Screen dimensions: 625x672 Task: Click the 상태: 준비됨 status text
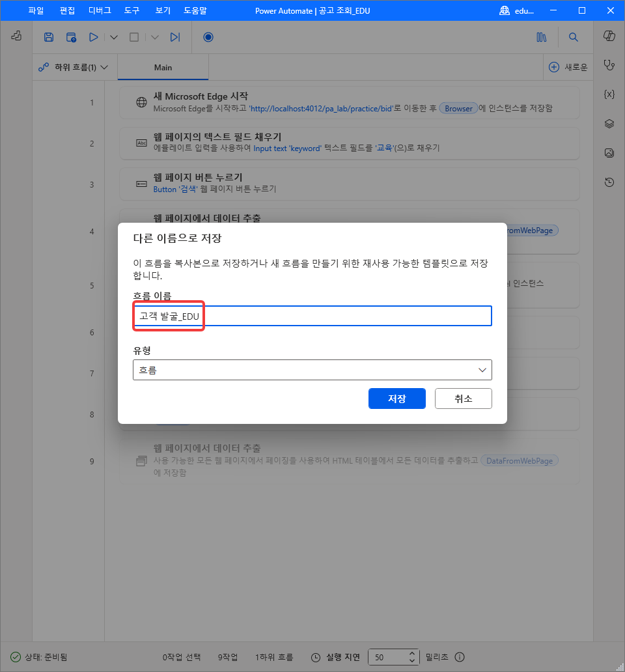(x=46, y=657)
